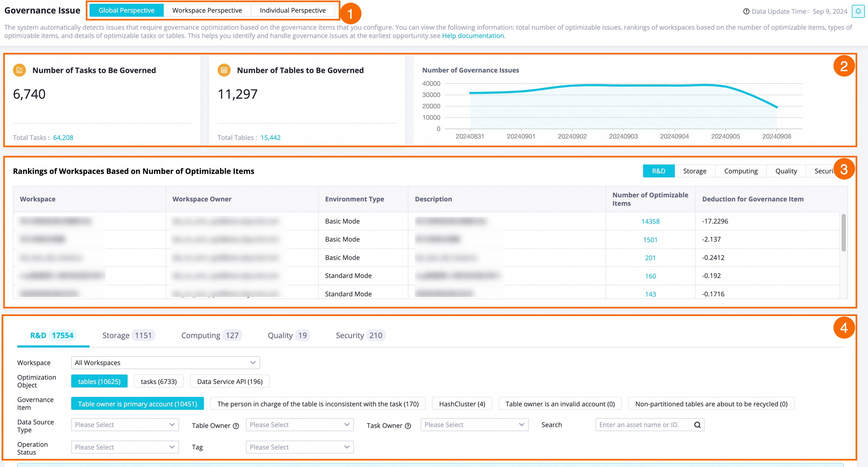Click the search magnifier icon
Screen dimensions: 868x467
click(x=697, y=425)
